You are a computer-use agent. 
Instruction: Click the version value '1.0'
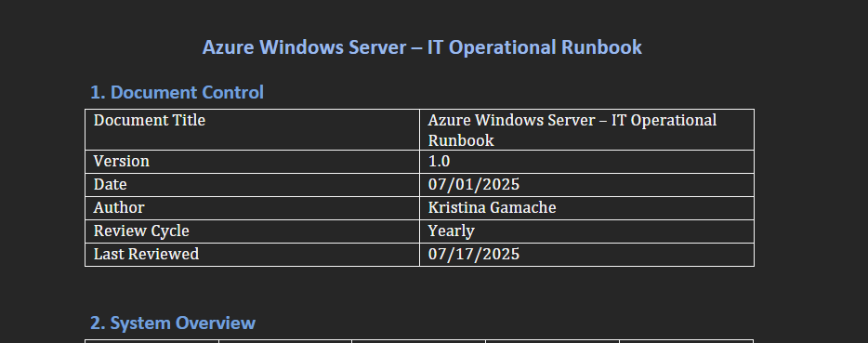click(439, 161)
